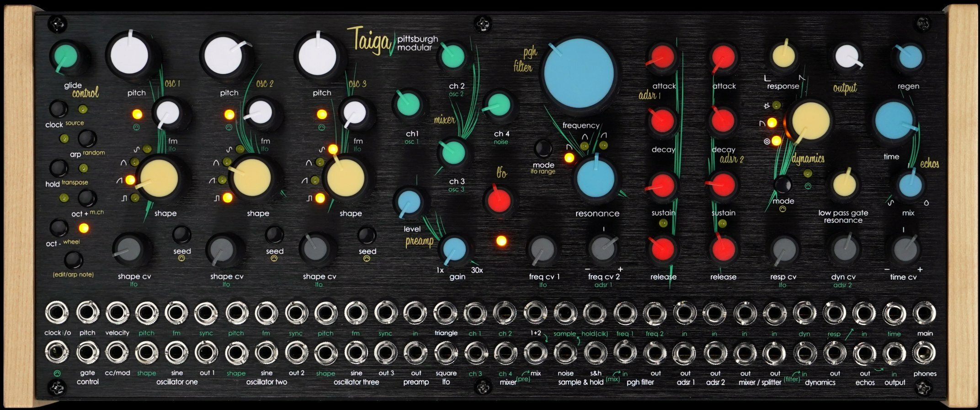
Task: Click the clock i/o jack
Action: pyautogui.click(x=57, y=313)
